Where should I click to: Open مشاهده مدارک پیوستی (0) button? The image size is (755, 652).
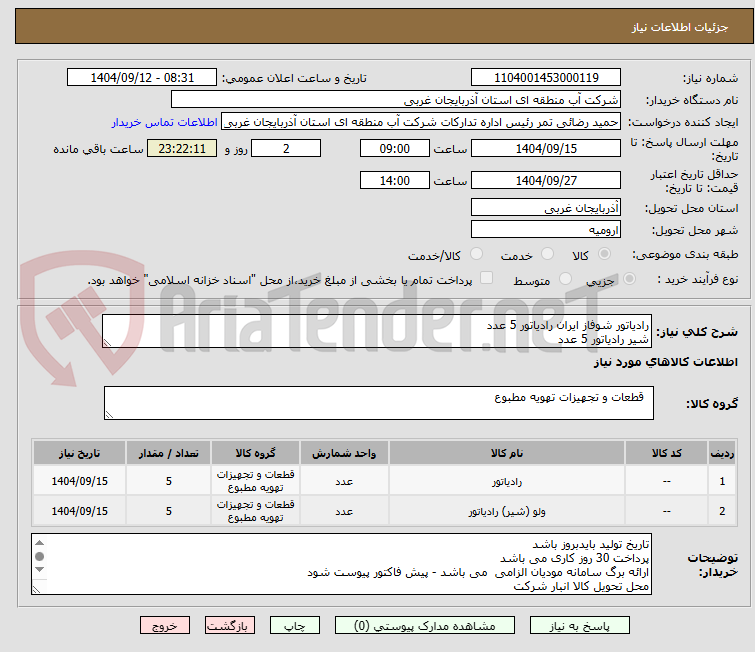(x=424, y=626)
